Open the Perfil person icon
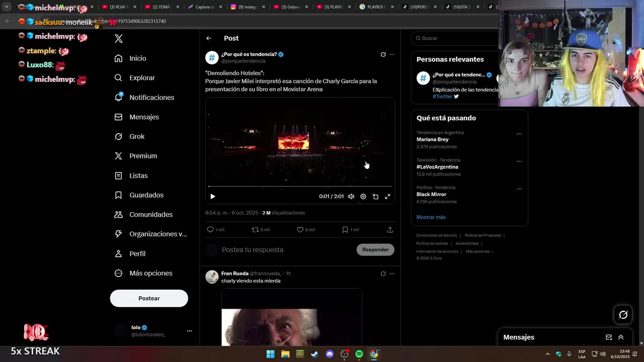 tap(118, 253)
